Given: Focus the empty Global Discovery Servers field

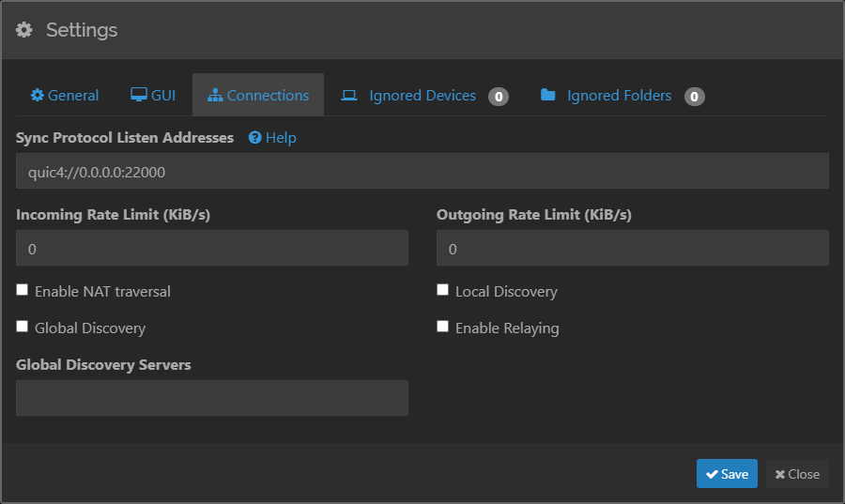Looking at the screenshot, I should coord(211,398).
